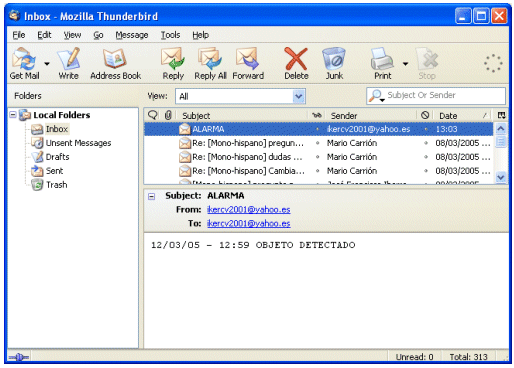514x368 pixels.
Task: Open the Print dropdown arrow
Action: pyautogui.click(x=405, y=64)
